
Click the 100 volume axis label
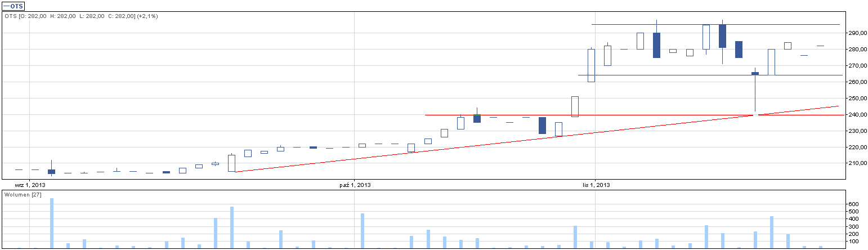[853, 242]
